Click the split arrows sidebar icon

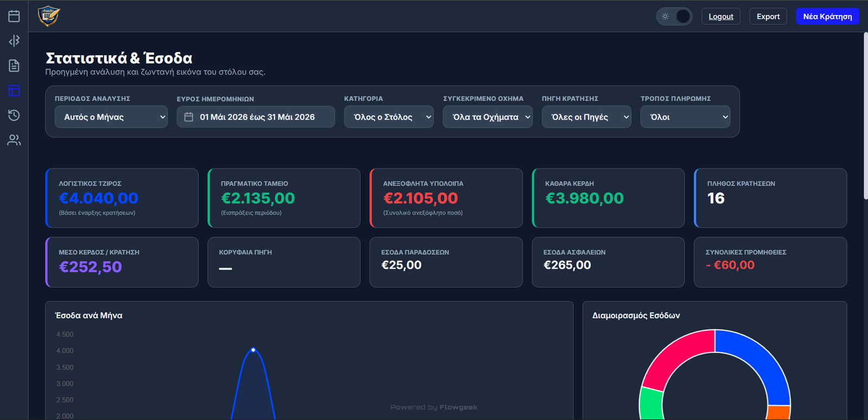click(x=14, y=41)
